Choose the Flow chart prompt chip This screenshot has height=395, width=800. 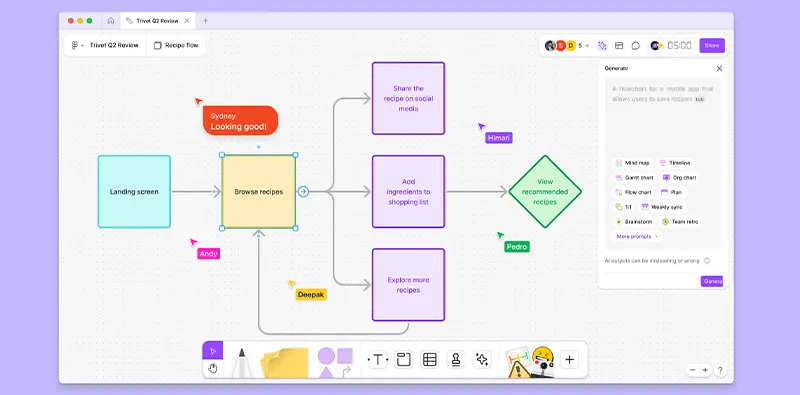[633, 192]
